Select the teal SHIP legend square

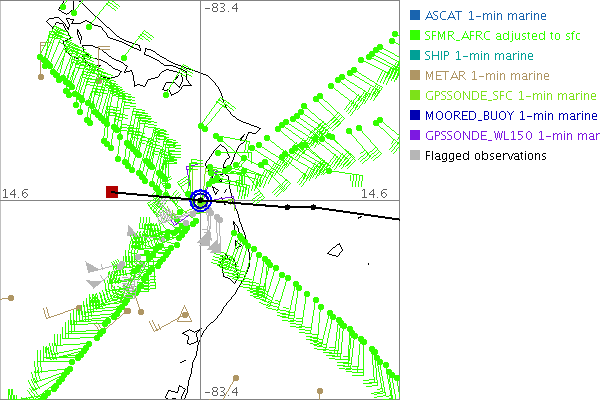pyautogui.click(x=415, y=56)
